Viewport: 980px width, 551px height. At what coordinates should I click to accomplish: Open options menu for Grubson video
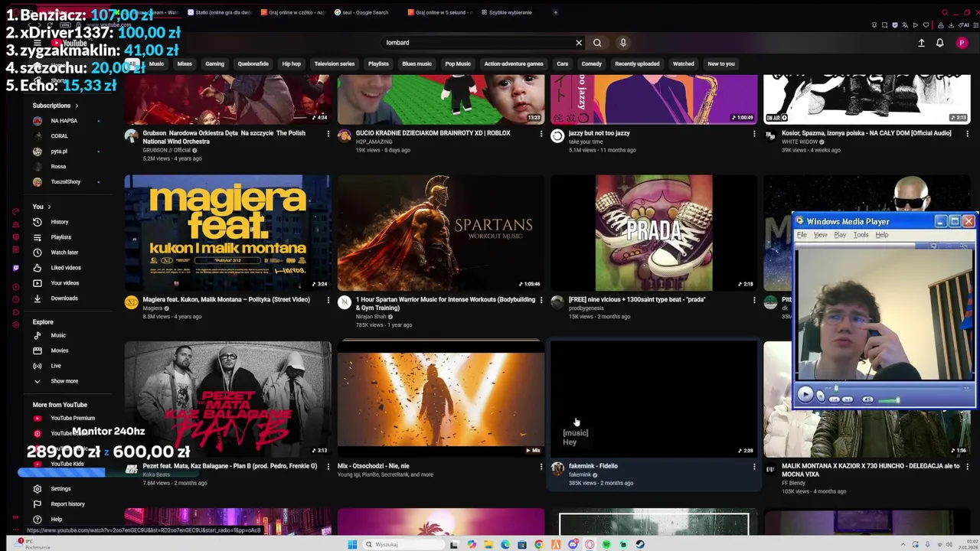328,134
